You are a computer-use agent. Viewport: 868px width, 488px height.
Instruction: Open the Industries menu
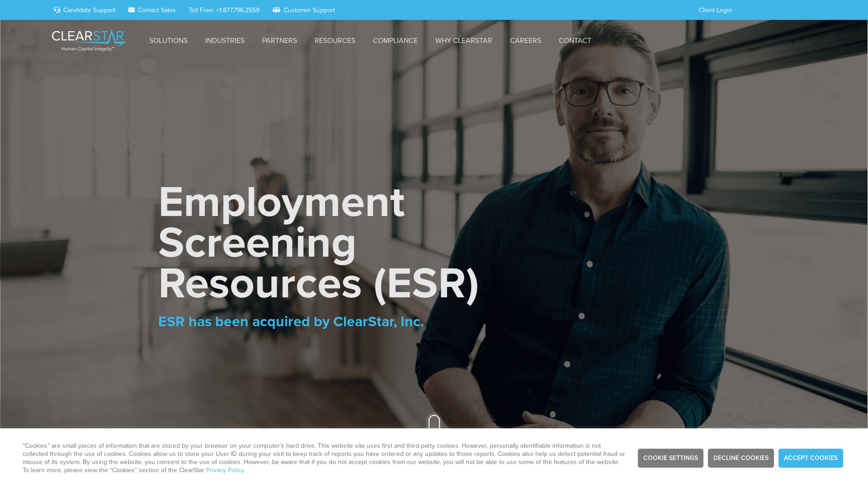point(225,41)
